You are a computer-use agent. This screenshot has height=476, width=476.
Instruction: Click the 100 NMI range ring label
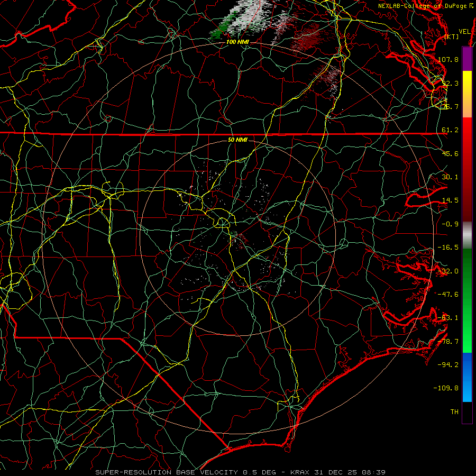237,42
